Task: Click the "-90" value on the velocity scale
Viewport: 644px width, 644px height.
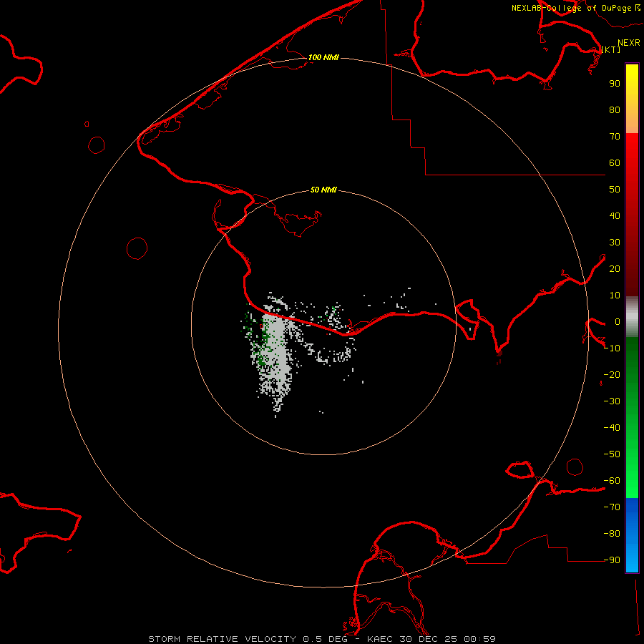Action: (x=612, y=560)
